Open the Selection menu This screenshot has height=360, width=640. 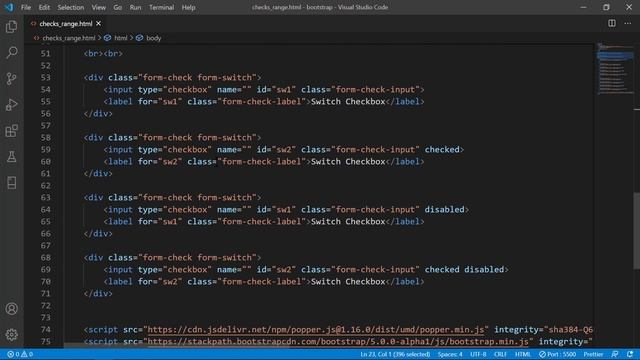click(x=71, y=7)
